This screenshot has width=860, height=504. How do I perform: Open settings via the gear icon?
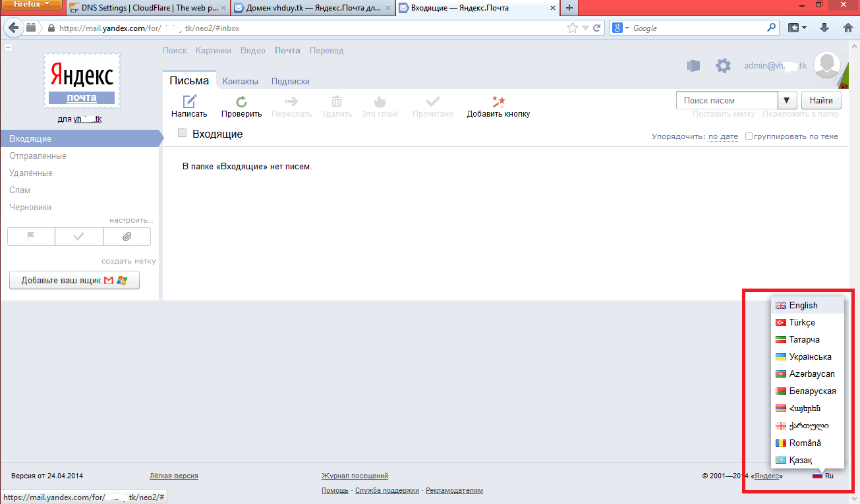(x=723, y=66)
